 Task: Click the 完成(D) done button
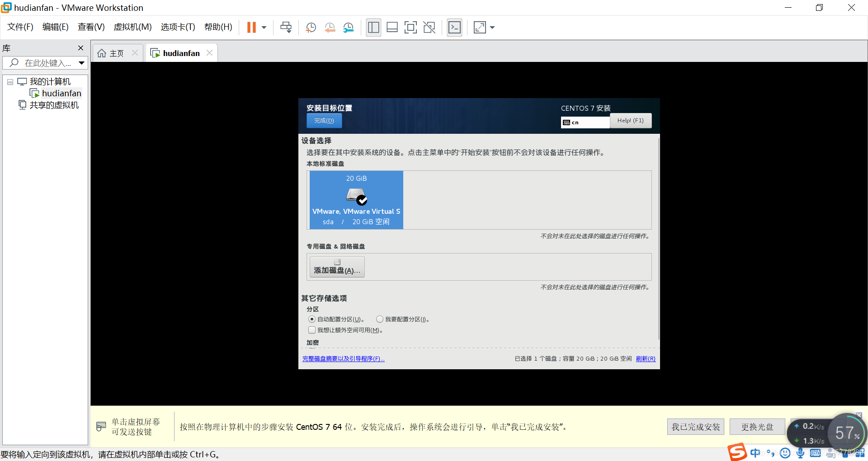[x=324, y=121]
